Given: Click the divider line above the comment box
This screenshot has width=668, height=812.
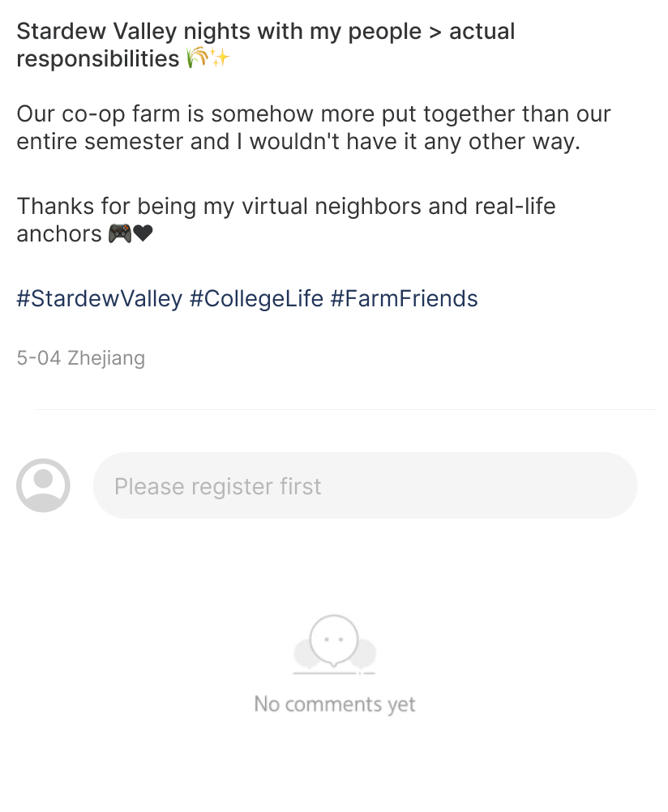Looking at the screenshot, I should (345, 410).
